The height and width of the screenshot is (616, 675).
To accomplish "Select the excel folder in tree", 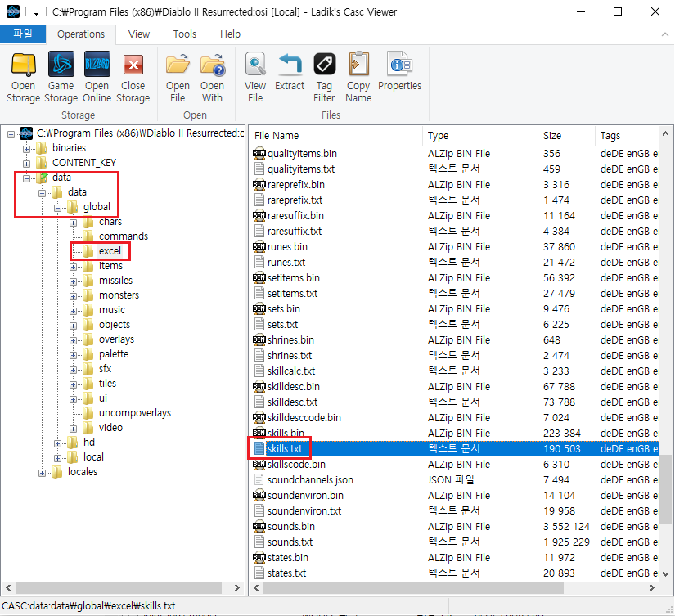I will tap(110, 251).
